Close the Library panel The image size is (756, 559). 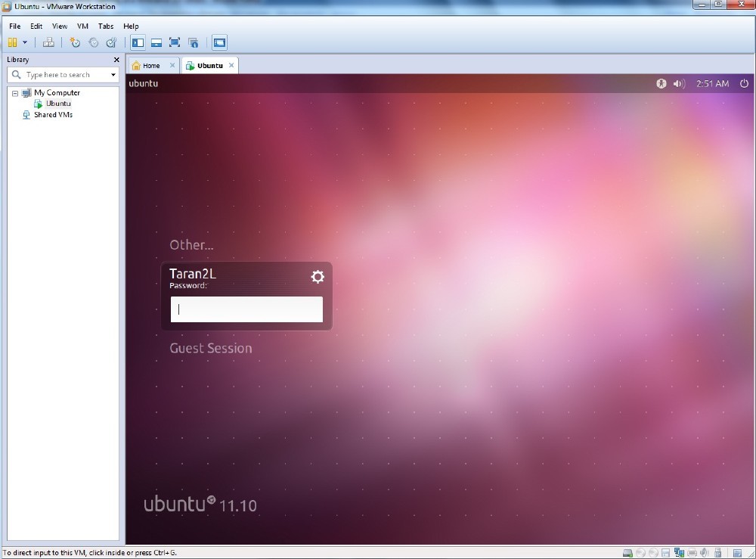coord(116,60)
